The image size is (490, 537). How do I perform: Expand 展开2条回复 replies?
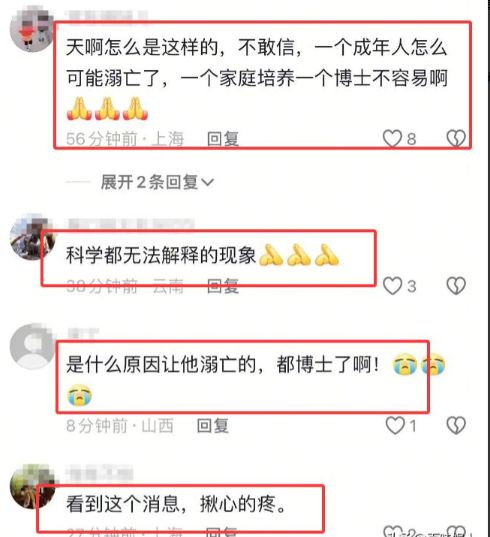(x=157, y=182)
